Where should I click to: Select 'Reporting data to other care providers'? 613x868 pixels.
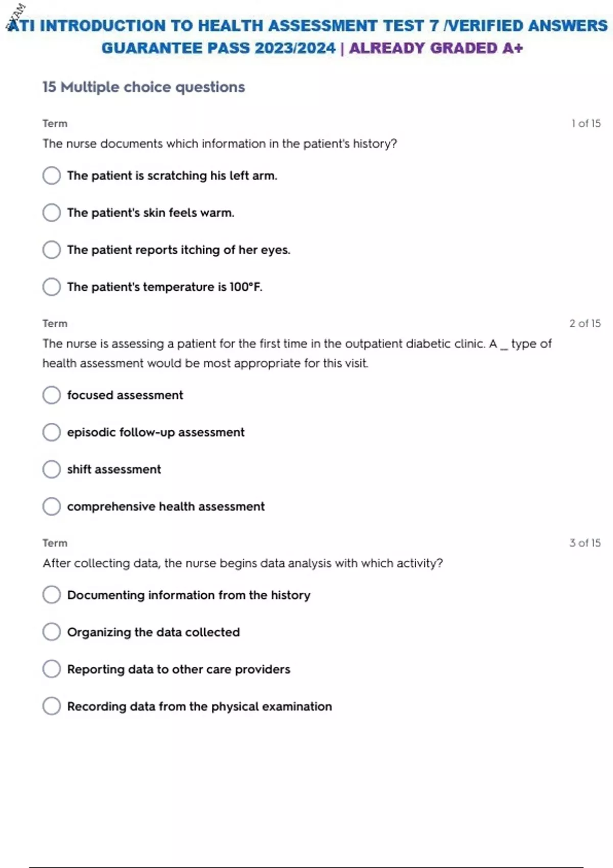click(x=52, y=669)
